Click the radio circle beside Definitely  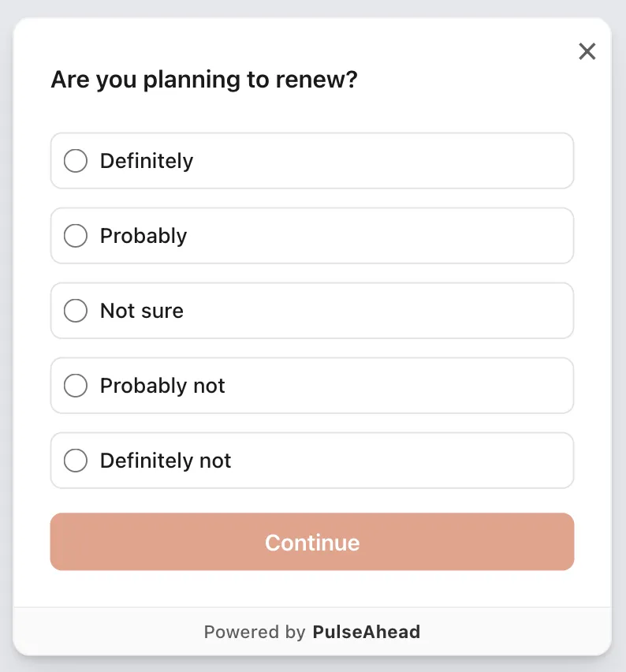[76, 160]
